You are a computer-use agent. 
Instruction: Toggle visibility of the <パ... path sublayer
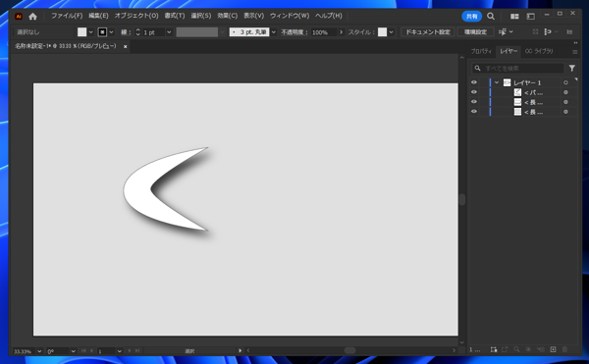[474, 92]
